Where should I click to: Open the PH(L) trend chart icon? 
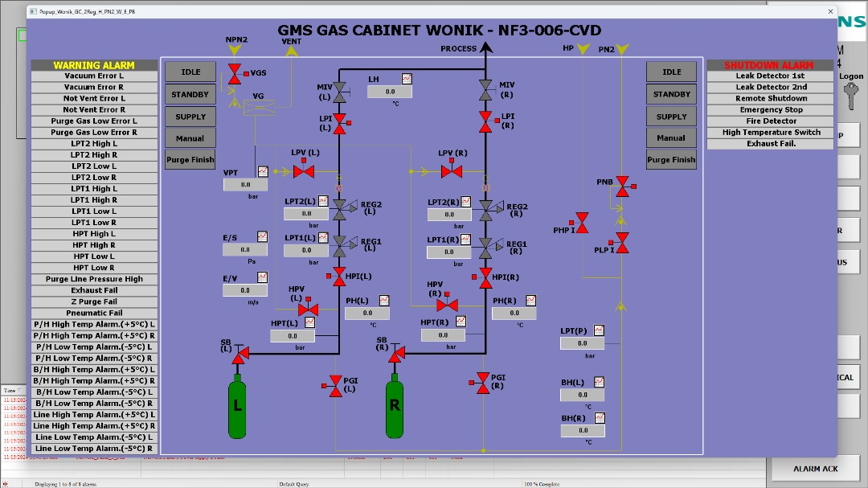click(384, 300)
